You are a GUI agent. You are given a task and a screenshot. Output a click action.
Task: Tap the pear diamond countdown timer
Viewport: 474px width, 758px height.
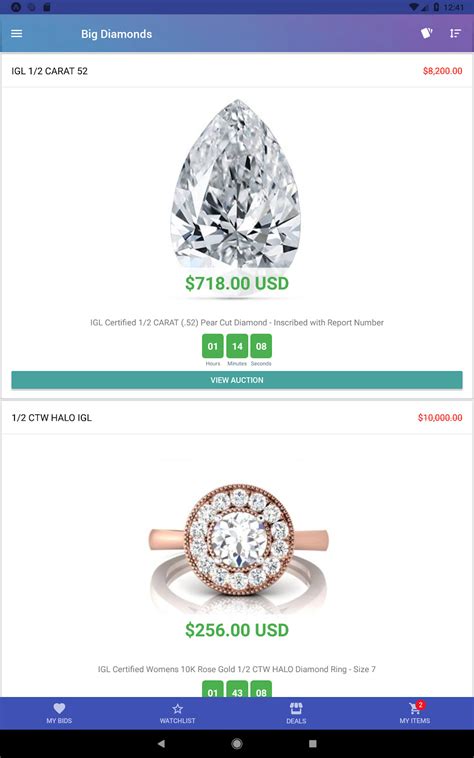pyautogui.click(x=237, y=350)
